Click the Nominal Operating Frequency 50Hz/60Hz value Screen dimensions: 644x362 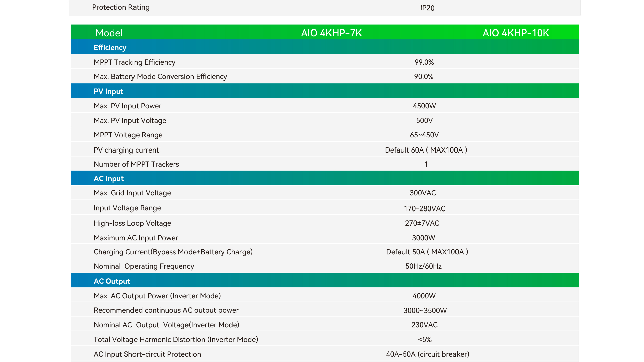[423, 266]
